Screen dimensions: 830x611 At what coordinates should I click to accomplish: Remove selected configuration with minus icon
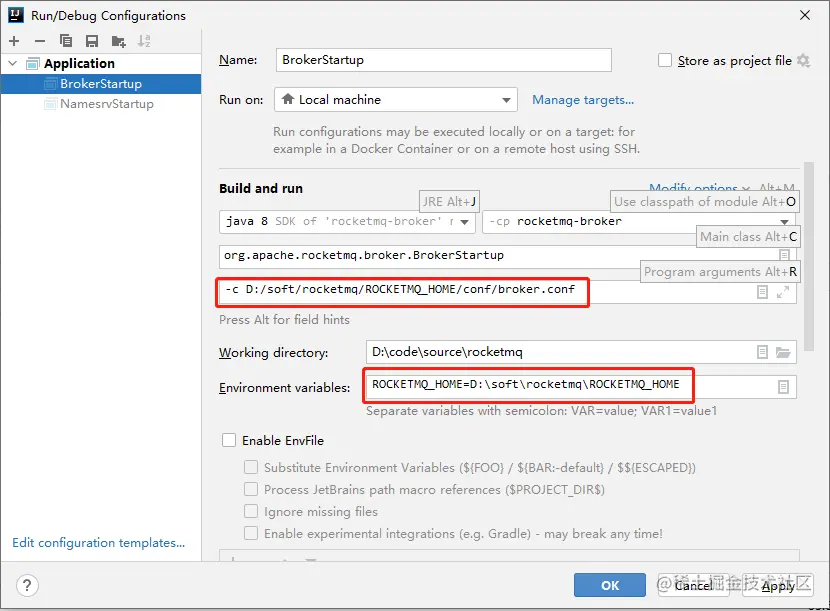point(40,41)
